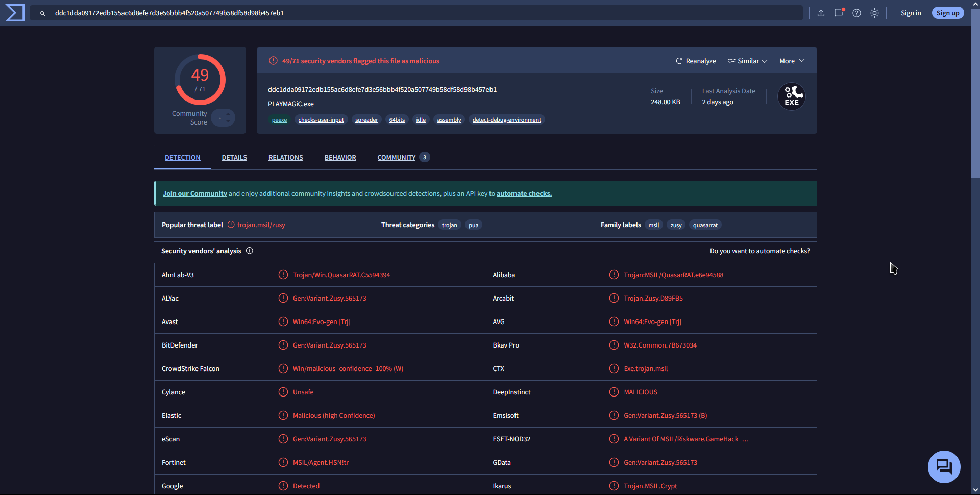
Task: Click the search magnifier icon
Action: [43, 13]
